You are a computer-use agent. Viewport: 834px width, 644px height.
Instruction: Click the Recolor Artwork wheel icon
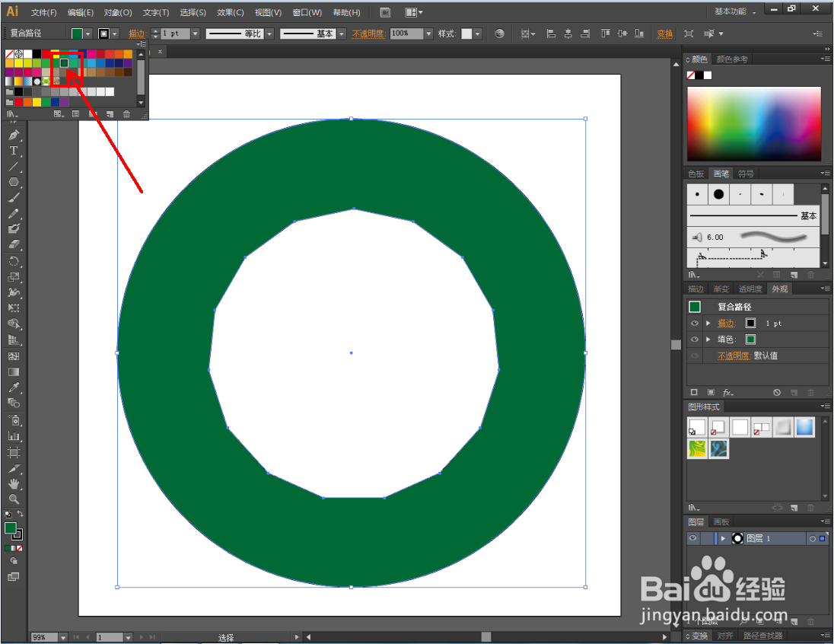tap(499, 33)
